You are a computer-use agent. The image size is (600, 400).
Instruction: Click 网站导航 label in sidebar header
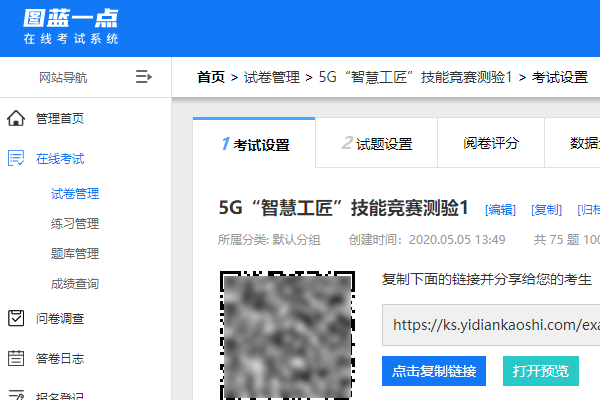coord(63,77)
